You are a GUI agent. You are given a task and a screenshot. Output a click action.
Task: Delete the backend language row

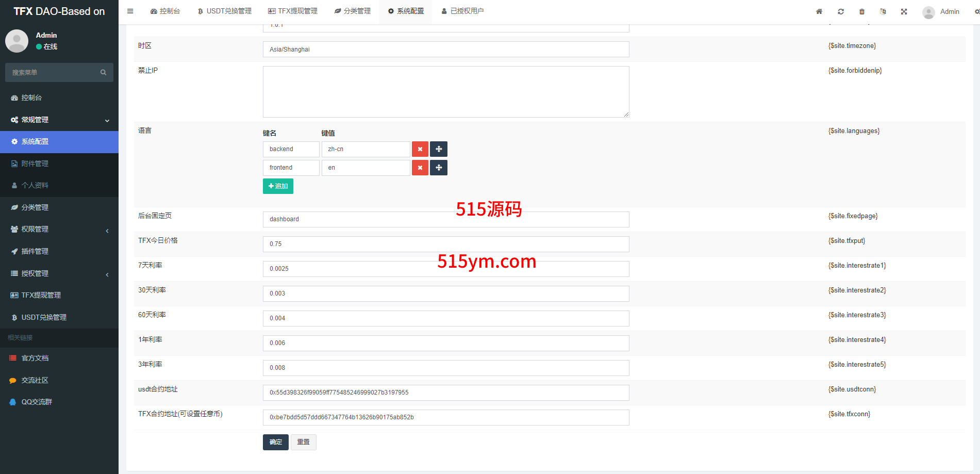420,149
